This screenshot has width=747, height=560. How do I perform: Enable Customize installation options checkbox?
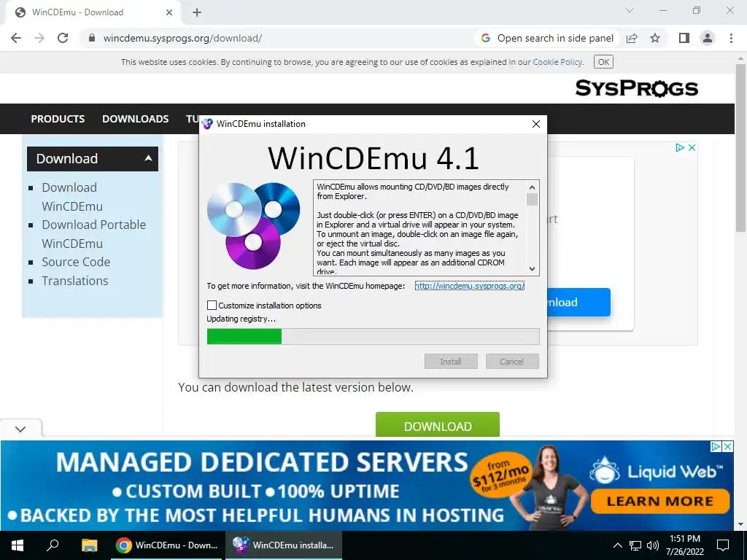(x=212, y=306)
